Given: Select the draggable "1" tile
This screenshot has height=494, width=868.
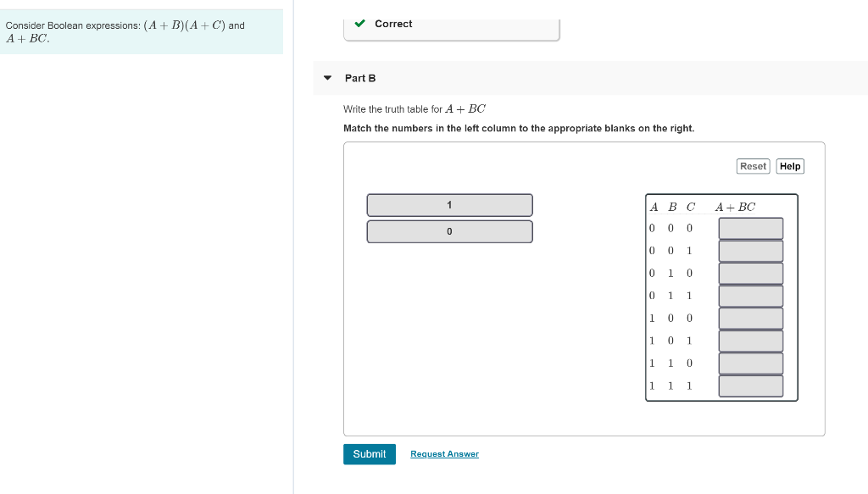Looking at the screenshot, I should pos(449,204).
